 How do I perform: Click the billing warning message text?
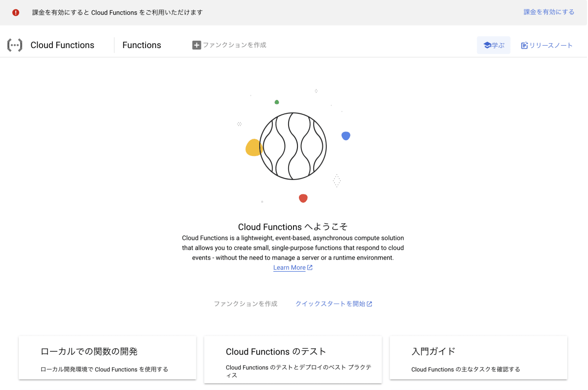point(118,12)
